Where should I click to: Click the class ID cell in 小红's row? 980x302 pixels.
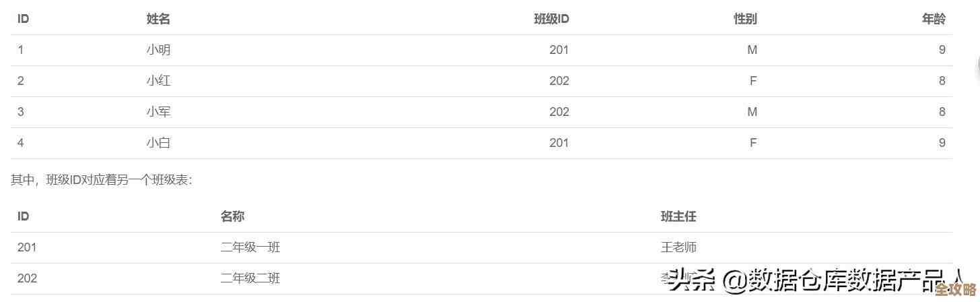coord(559,81)
